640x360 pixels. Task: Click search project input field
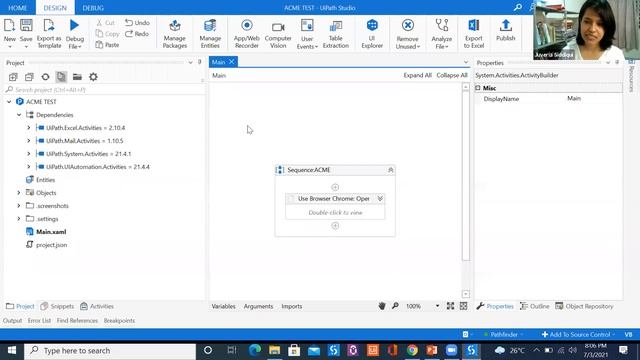tap(104, 90)
